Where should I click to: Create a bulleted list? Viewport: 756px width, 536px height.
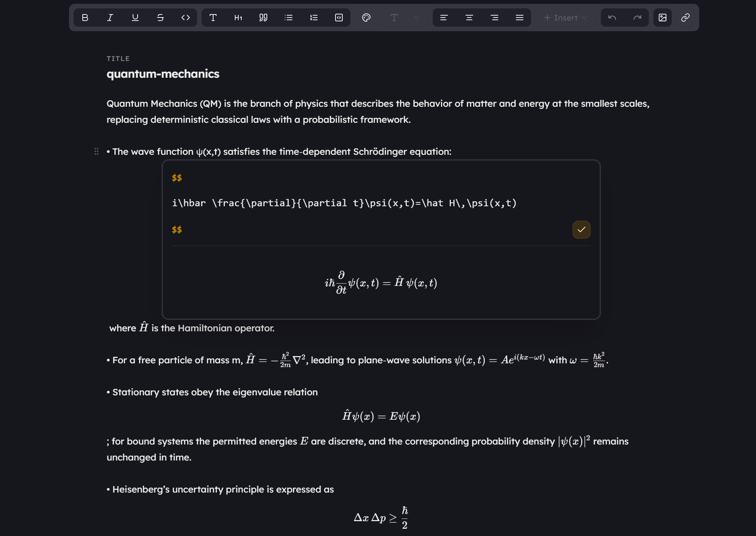coord(288,18)
